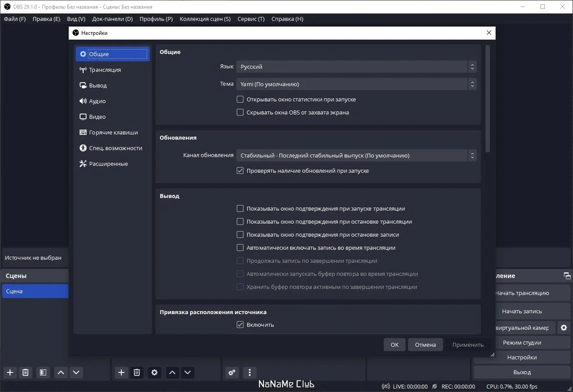
Task: Check confirmation dialog при остановке записи
Action: coord(240,234)
